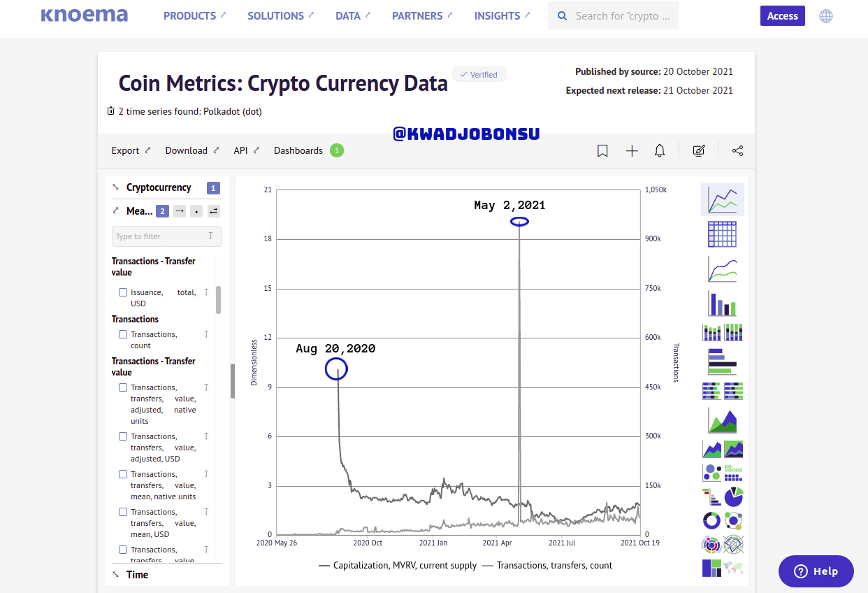The height and width of the screenshot is (593, 868).
Task: Click the share icon
Action: point(737,150)
